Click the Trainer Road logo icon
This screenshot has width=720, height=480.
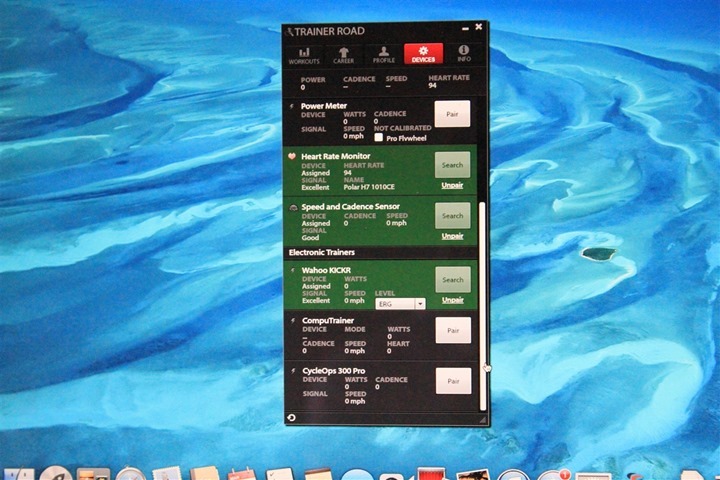(x=289, y=32)
